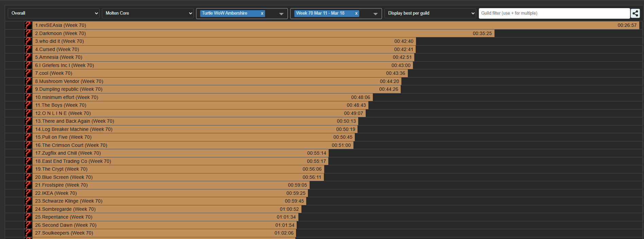Expand the server selection dropdown arrow

click(x=281, y=14)
